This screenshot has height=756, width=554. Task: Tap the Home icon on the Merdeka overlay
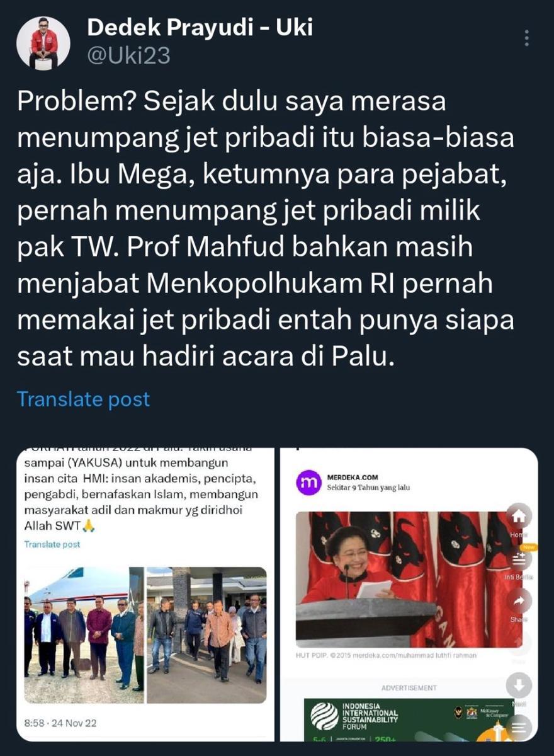pos(519,517)
